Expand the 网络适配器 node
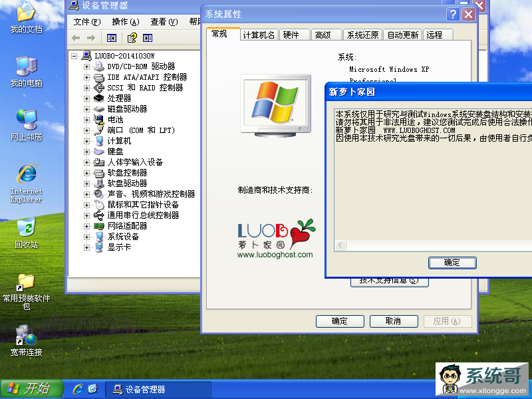Screen dimensions: 532x399 pos(86,226)
